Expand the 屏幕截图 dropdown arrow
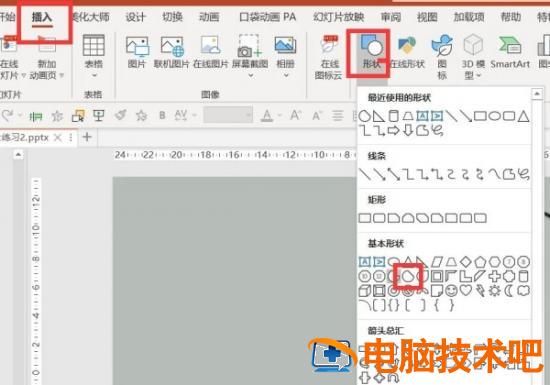Viewport: 550px width, 385px height. [250, 75]
